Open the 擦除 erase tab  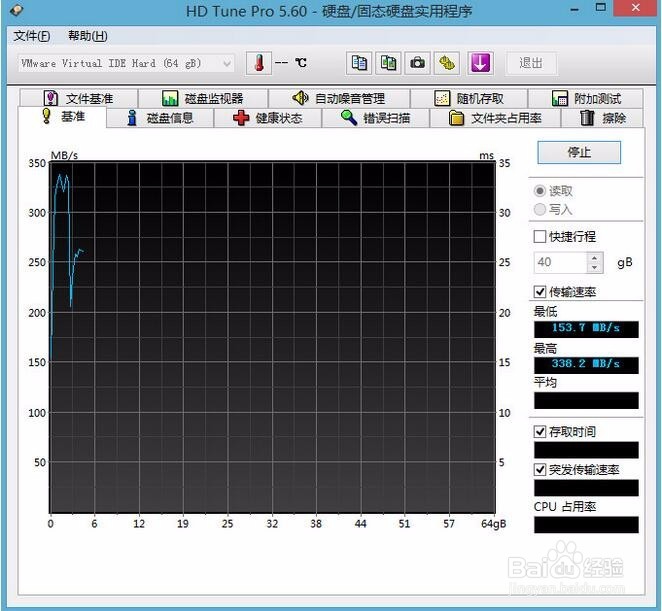click(602, 118)
